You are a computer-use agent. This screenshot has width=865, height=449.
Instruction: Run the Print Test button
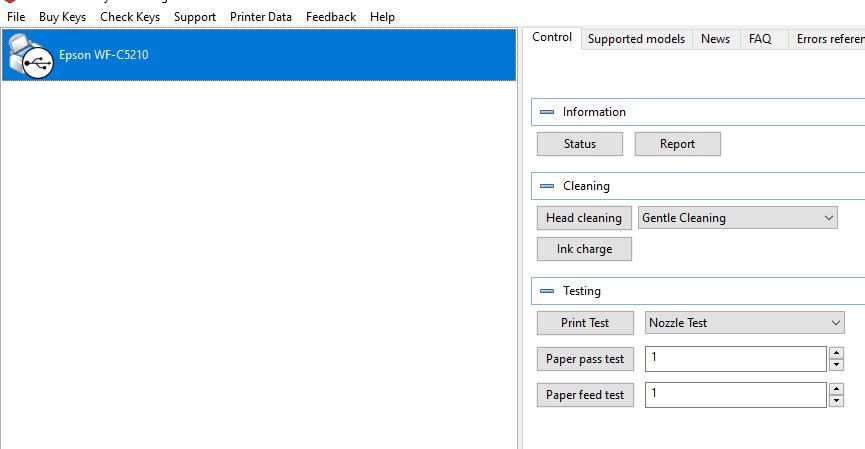pos(585,323)
